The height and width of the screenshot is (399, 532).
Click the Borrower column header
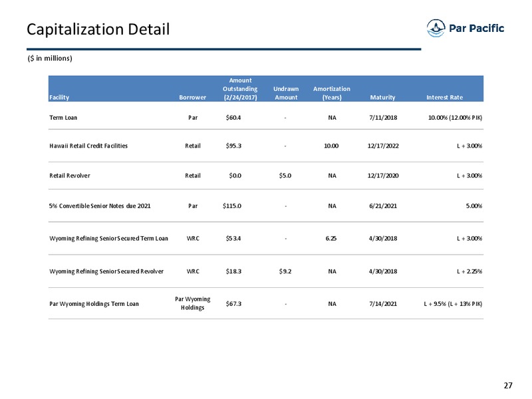click(192, 97)
